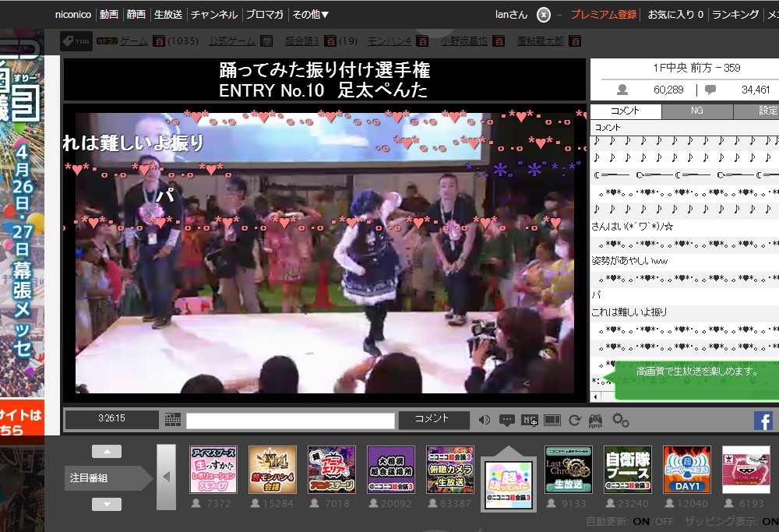Switch to the NG tab
The height and width of the screenshot is (532, 779).
coord(696,111)
